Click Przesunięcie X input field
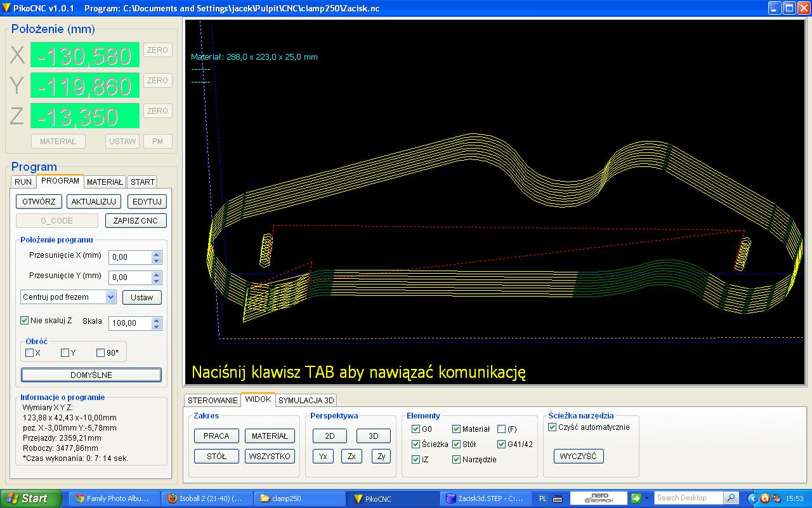The width and height of the screenshot is (812, 508). point(130,257)
